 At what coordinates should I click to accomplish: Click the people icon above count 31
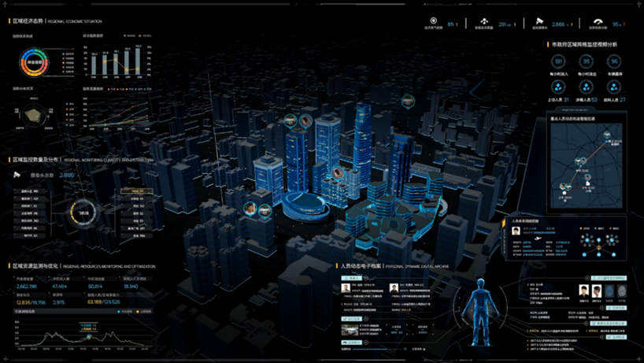click(x=559, y=87)
